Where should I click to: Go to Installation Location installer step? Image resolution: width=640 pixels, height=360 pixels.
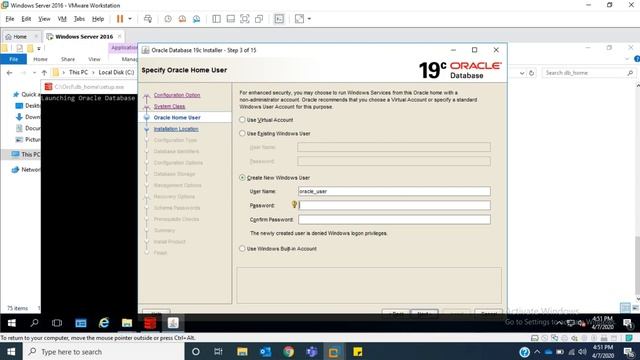point(176,129)
